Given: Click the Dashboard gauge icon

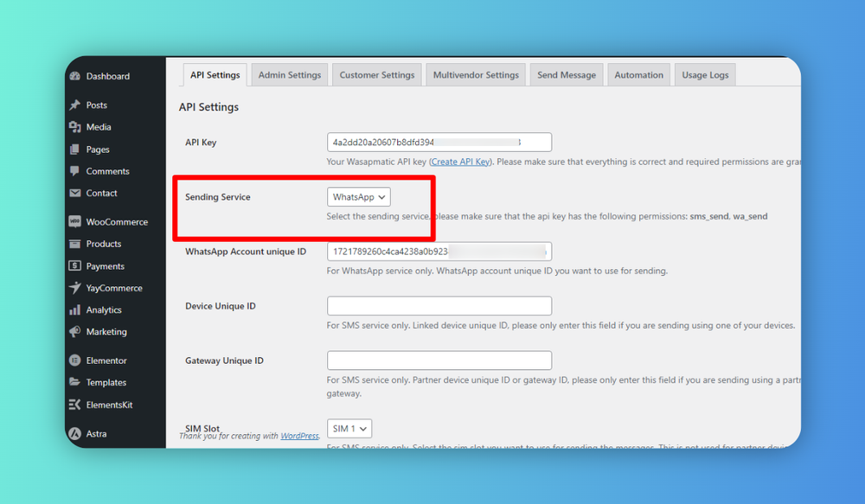Looking at the screenshot, I should 75,76.
